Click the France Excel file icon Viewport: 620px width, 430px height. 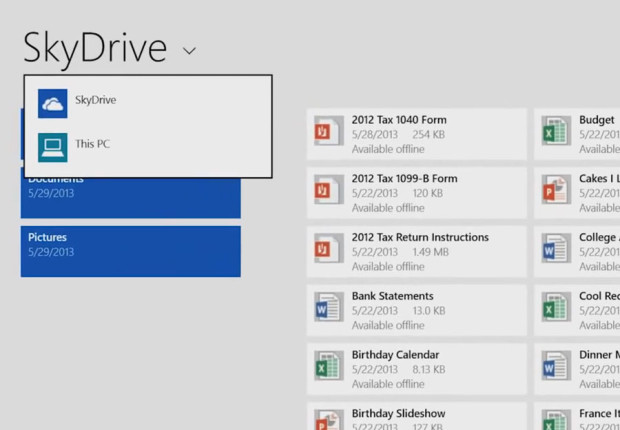click(x=556, y=420)
